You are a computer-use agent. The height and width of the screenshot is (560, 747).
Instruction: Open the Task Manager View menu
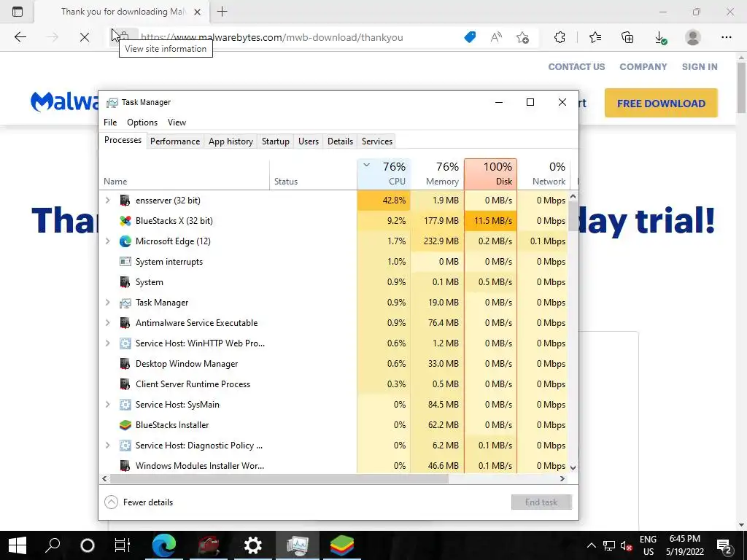(177, 122)
